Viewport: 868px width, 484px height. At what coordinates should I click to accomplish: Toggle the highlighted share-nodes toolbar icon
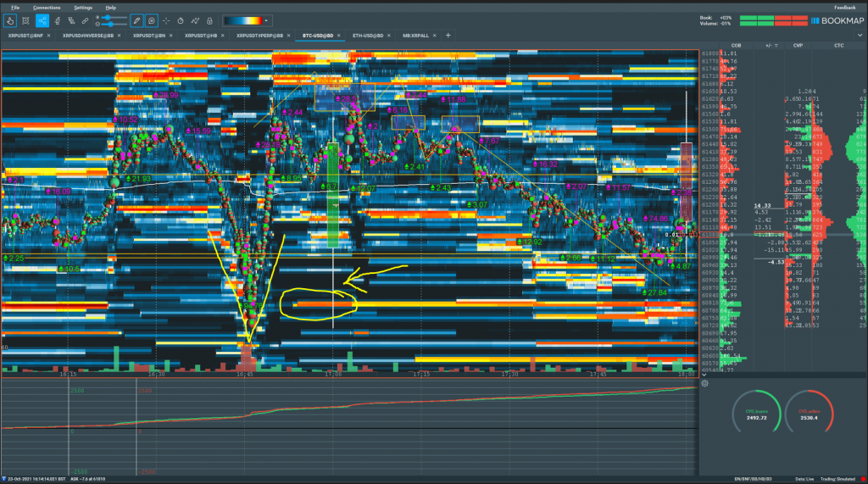[42, 21]
